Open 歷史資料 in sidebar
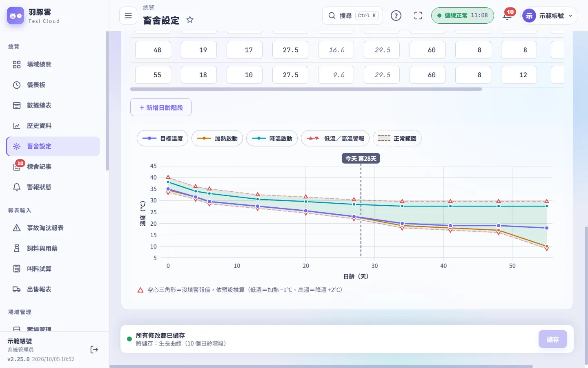The image size is (588, 368). pos(53,126)
